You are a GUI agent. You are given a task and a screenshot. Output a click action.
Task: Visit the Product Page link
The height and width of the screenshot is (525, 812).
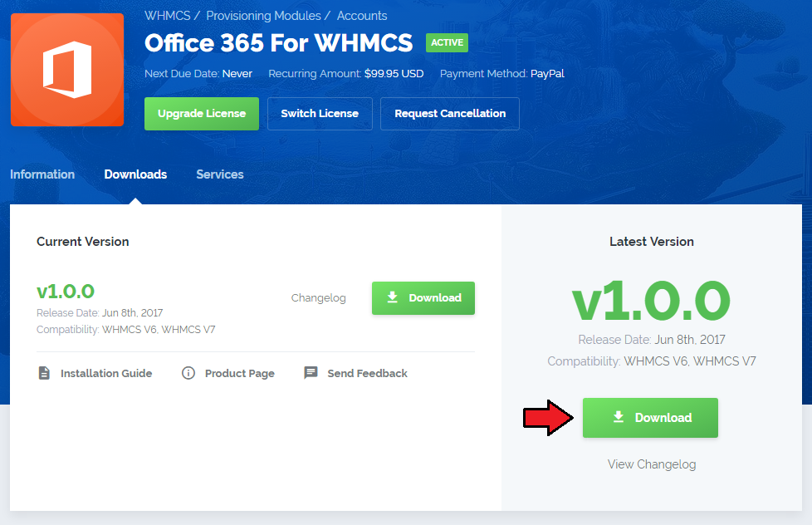click(240, 373)
